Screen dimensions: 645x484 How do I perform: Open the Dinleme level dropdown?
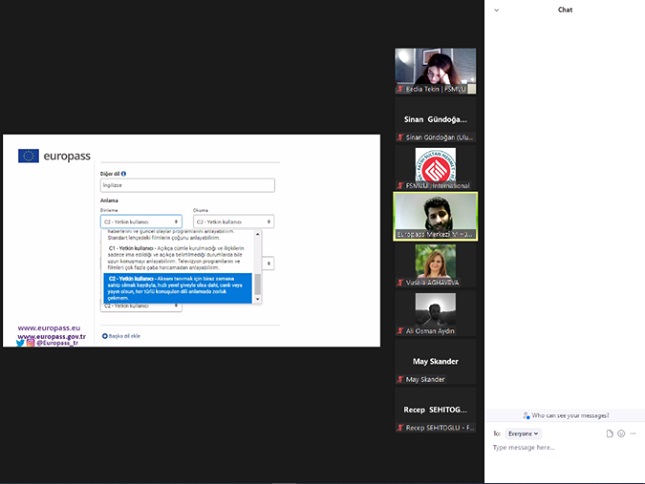click(x=141, y=222)
